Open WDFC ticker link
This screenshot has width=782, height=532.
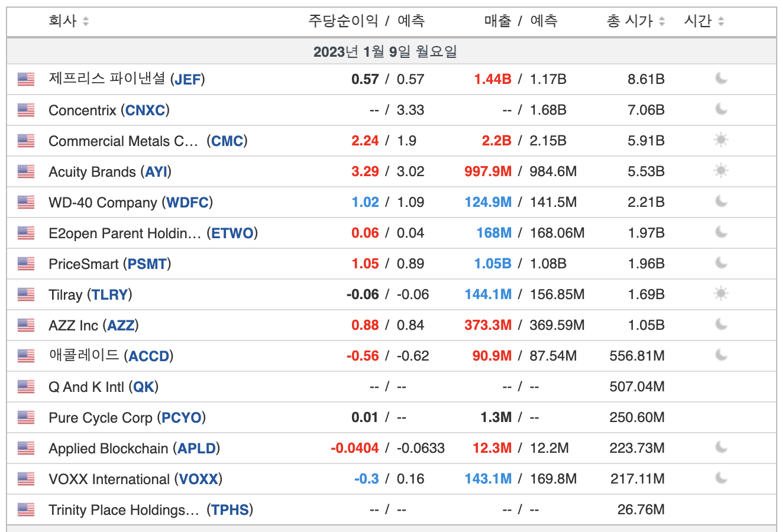coord(188,202)
